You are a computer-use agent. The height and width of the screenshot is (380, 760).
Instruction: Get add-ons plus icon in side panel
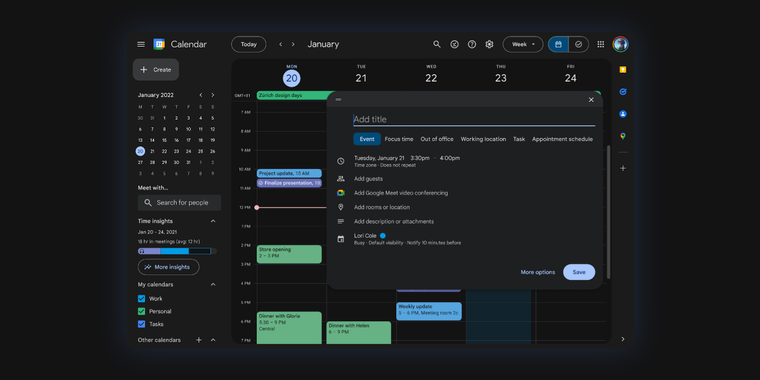click(623, 168)
